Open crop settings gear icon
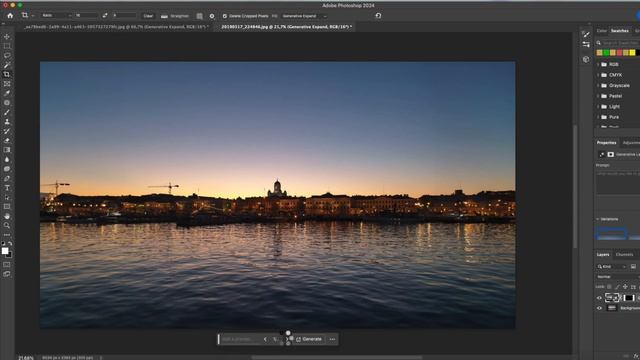640x360 pixels. pyautogui.click(x=212, y=16)
